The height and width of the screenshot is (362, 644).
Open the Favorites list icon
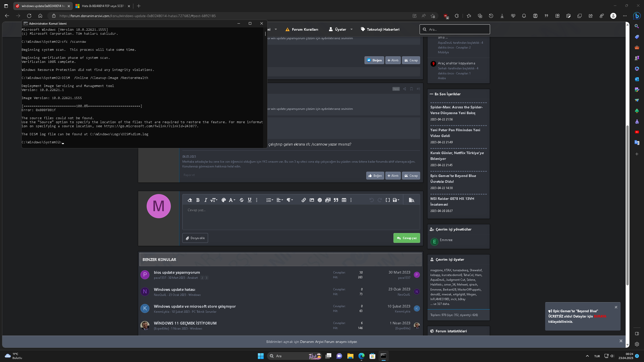coord(469,16)
